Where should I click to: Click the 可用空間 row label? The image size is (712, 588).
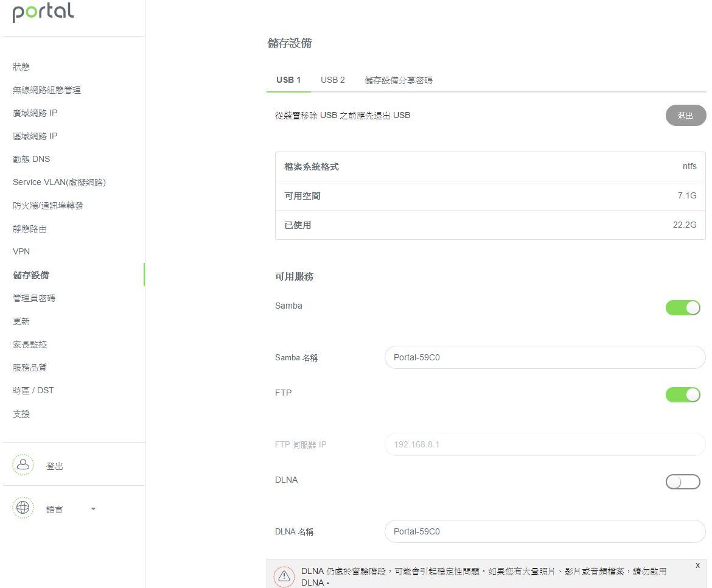pos(302,196)
